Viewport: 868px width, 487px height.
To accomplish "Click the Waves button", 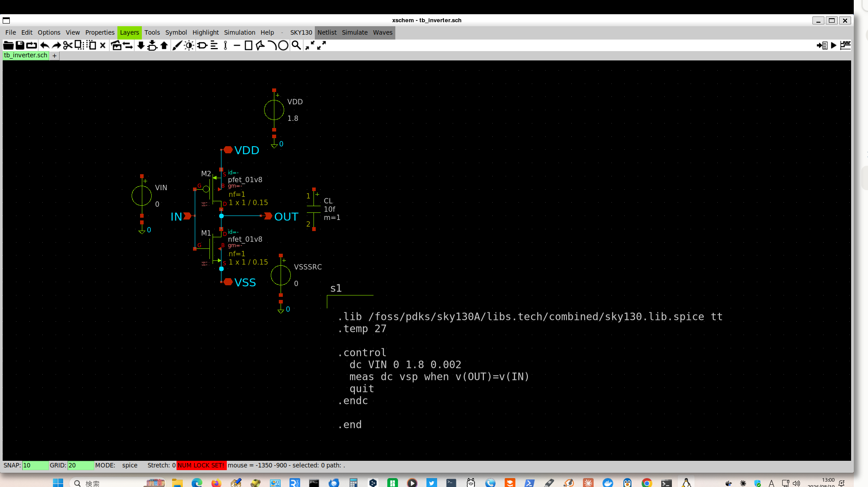I will click(x=382, y=32).
